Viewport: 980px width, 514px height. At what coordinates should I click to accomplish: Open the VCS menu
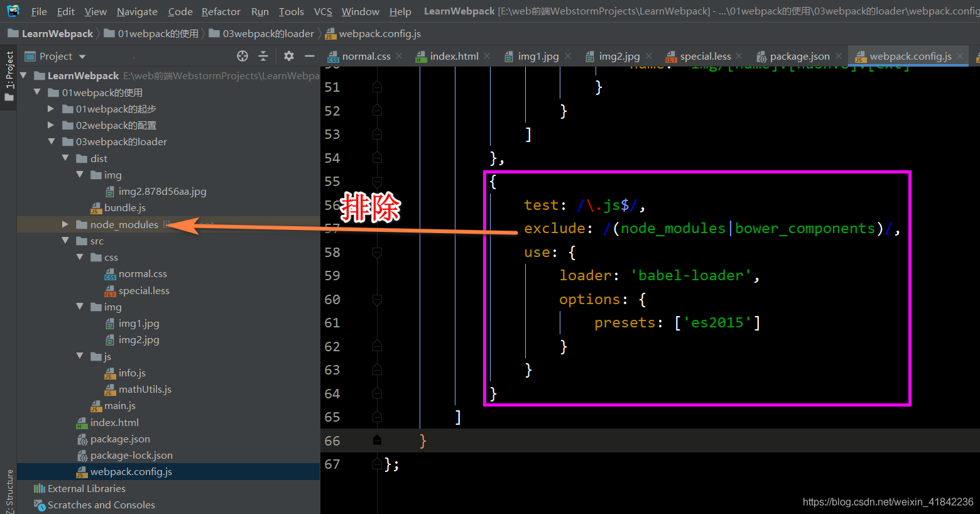(323, 11)
